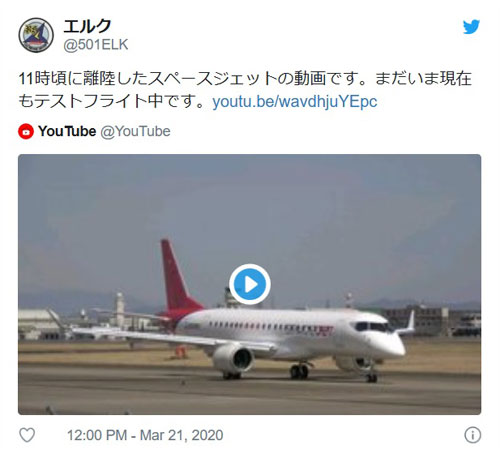This screenshot has width=500, height=454.
Task: Click the tweet text line beginning 11時頃に離陸した
Action: (x=245, y=79)
